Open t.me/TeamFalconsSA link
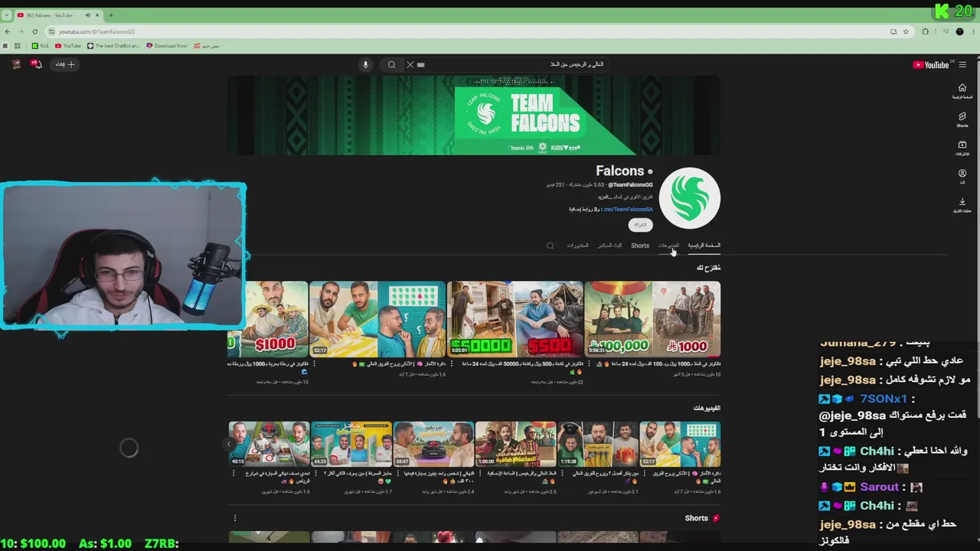This screenshot has width=980, height=551. pos(626,209)
